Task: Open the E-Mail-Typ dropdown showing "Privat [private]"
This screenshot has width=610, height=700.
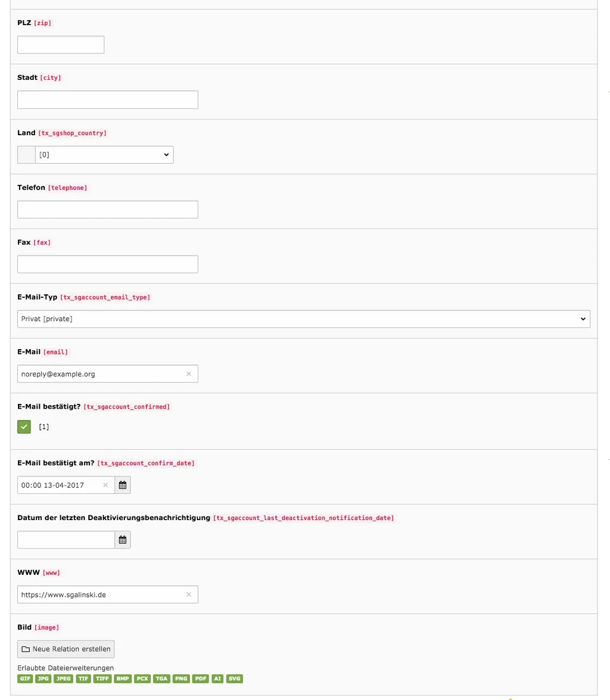Action: coord(303,319)
